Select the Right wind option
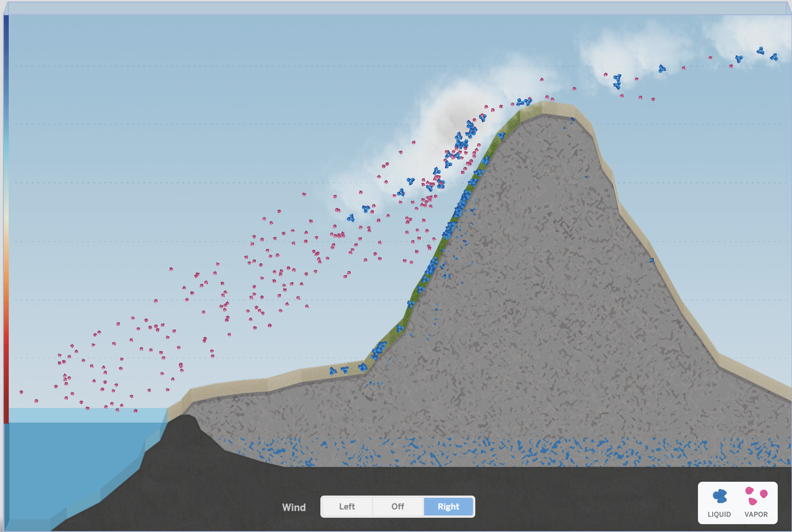The height and width of the screenshot is (532, 792). (x=448, y=507)
